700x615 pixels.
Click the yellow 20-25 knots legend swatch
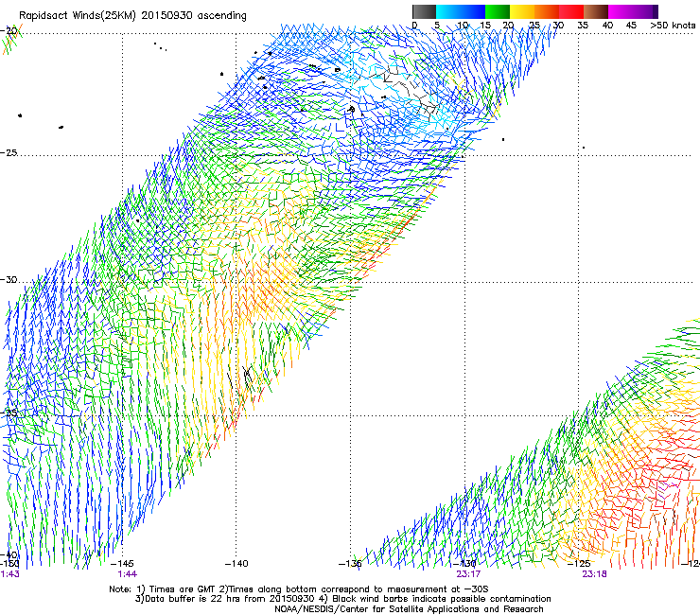[x=522, y=11]
